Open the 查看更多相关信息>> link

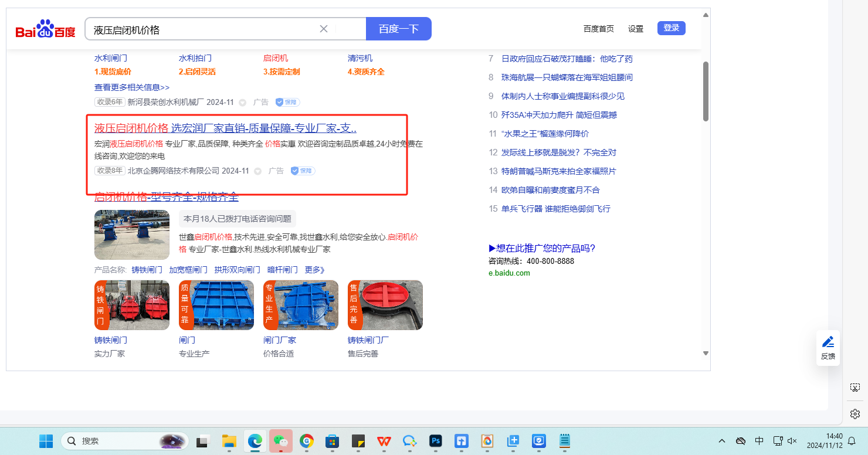(x=132, y=87)
